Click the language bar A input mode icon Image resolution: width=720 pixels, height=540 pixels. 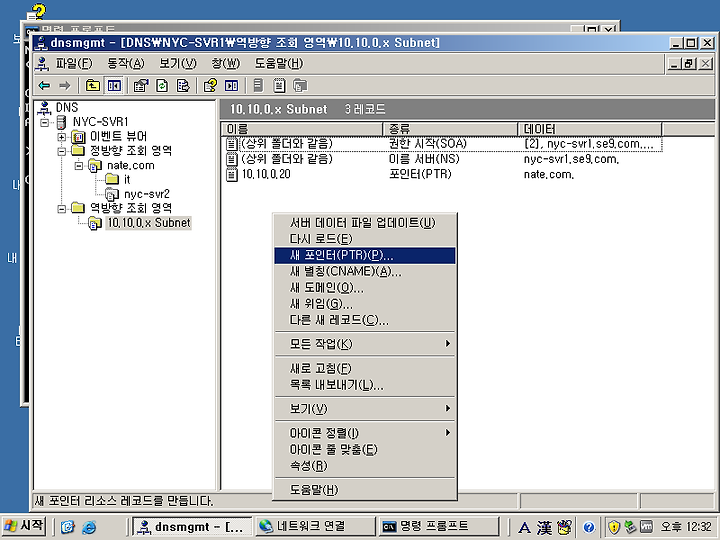pyautogui.click(x=523, y=527)
